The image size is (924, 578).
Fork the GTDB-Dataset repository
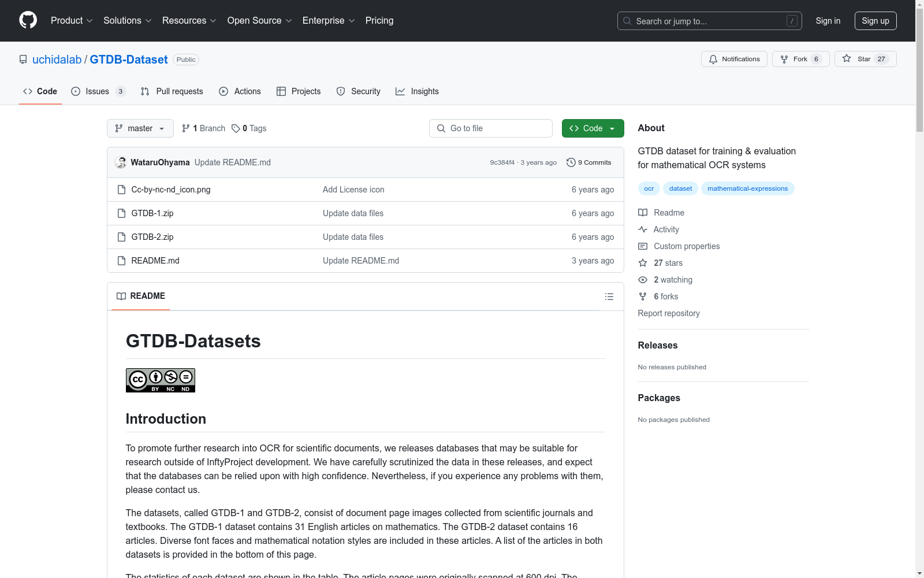[800, 59]
